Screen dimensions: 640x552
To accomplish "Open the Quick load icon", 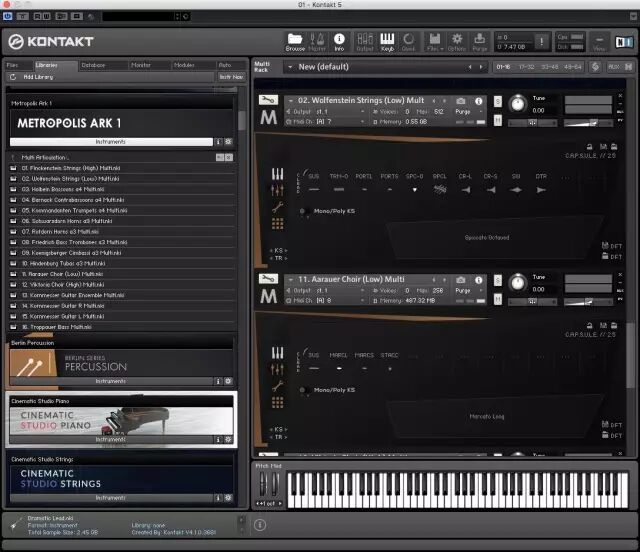I will pos(408,42).
